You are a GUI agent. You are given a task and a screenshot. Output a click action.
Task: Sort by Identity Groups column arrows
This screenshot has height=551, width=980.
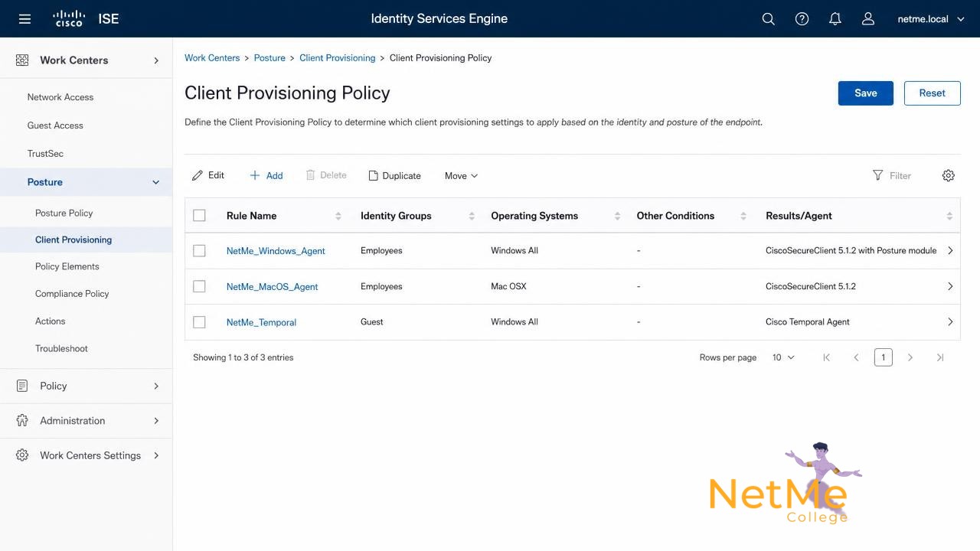click(472, 217)
